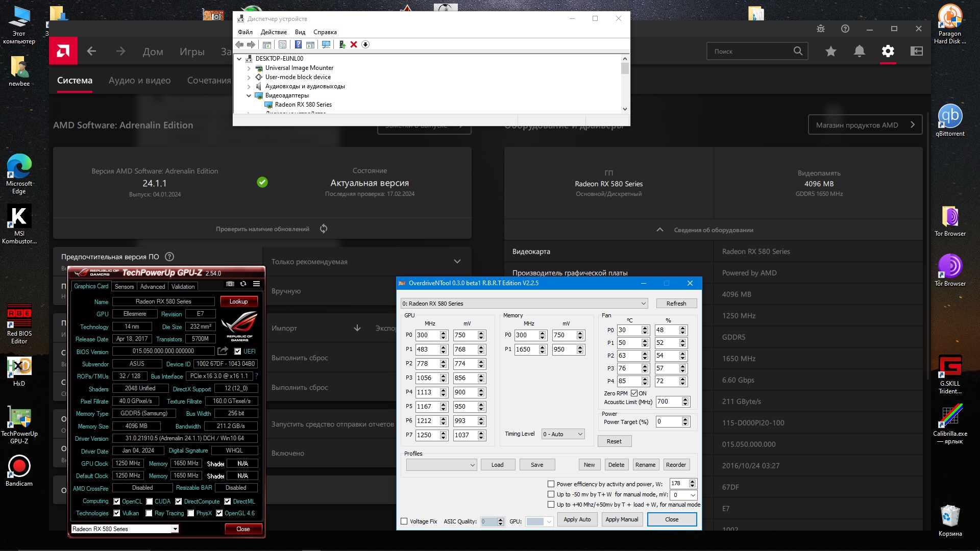Open Profiles dropdown in OverdriveNTool
The image size is (980, 551).
point(441,465)
